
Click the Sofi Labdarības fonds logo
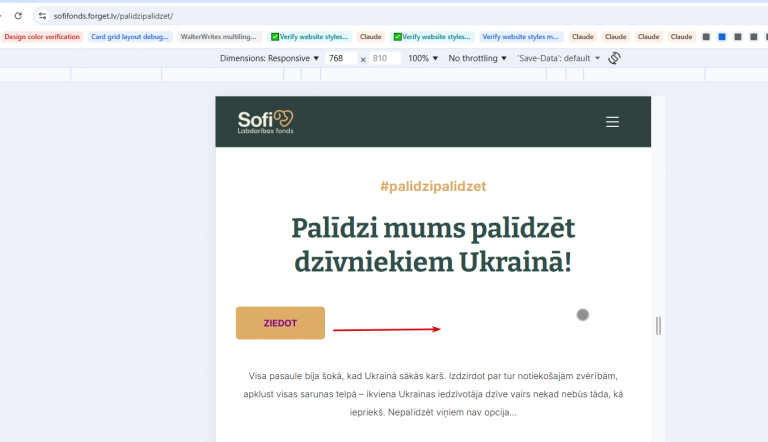[x=265, y=122]
